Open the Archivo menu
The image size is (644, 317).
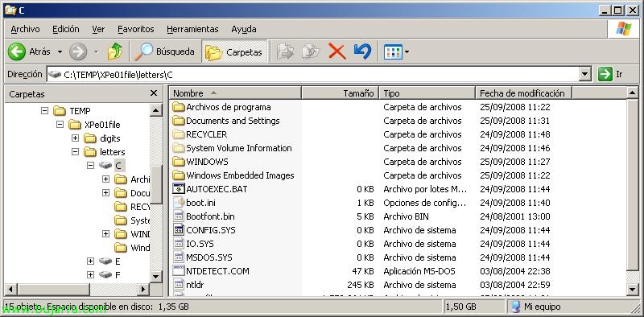pyautogui.click(x=25, y=29)
